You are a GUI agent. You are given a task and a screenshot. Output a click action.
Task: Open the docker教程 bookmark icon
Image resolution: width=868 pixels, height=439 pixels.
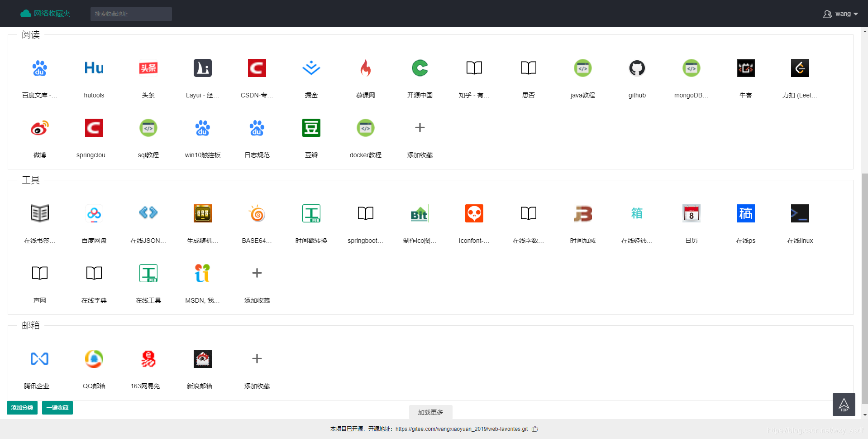pyautogui.click(x=366, y=128)
